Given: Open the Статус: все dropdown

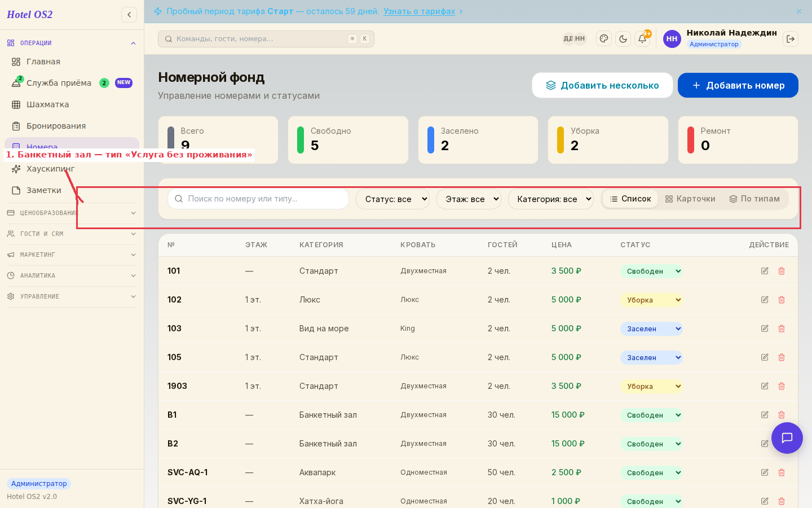Looking at the screenshot, I should click(x=393, y=199).
